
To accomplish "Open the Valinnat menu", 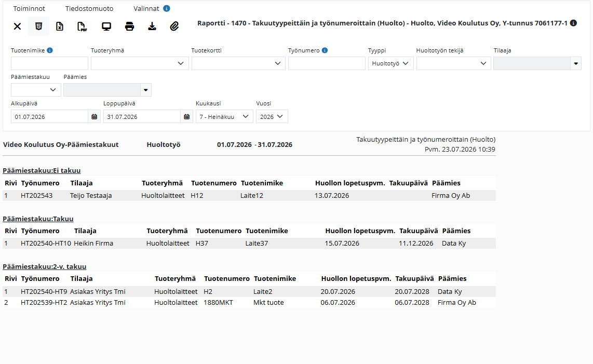I will 146,8.
